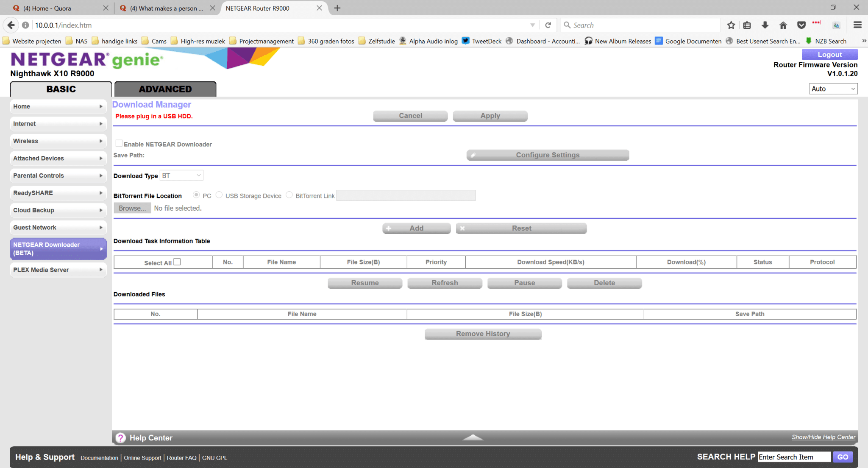Open the handige links bookmark folder
Image resolution: width=868 pixels, height=468 pixels.
pos(115,41)
